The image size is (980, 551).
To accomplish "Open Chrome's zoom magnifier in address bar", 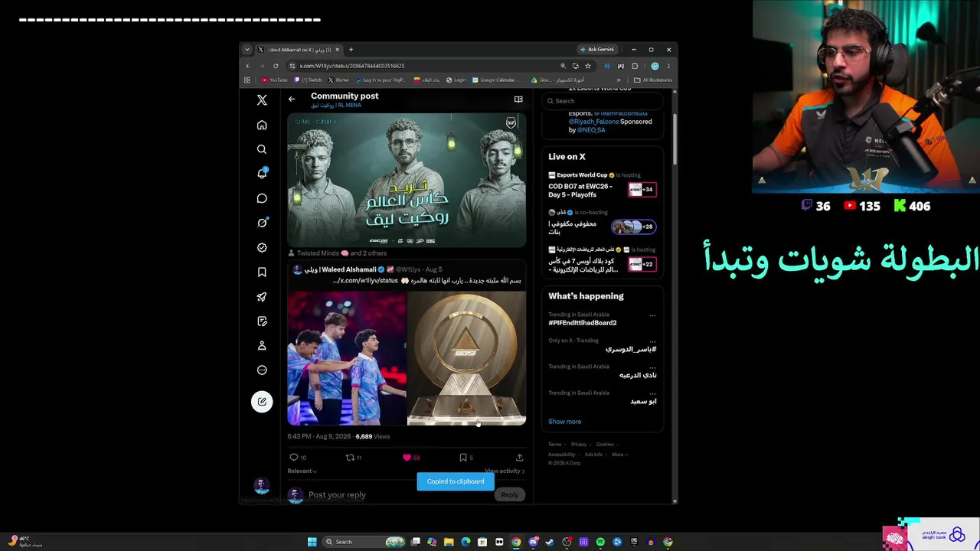I will click(563, 66).
